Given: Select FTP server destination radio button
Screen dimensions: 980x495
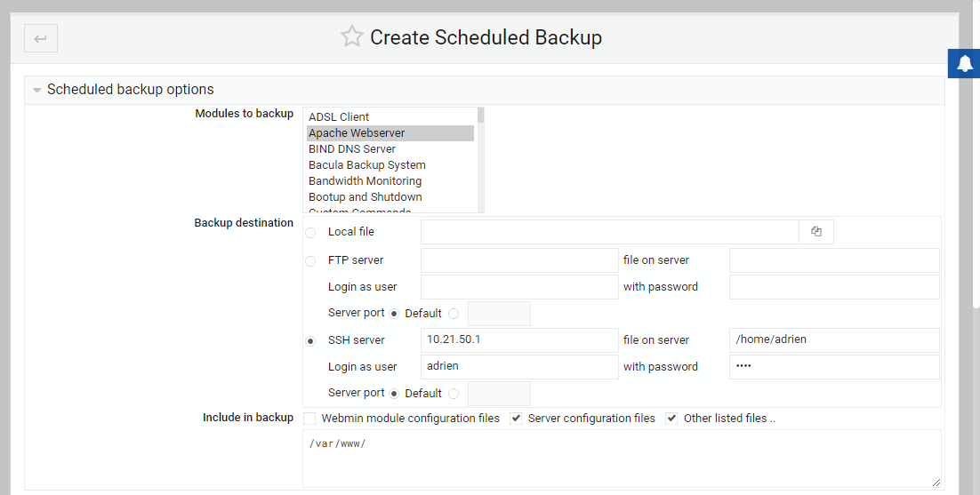Looking at the screenshot, I should coord(310,261).
